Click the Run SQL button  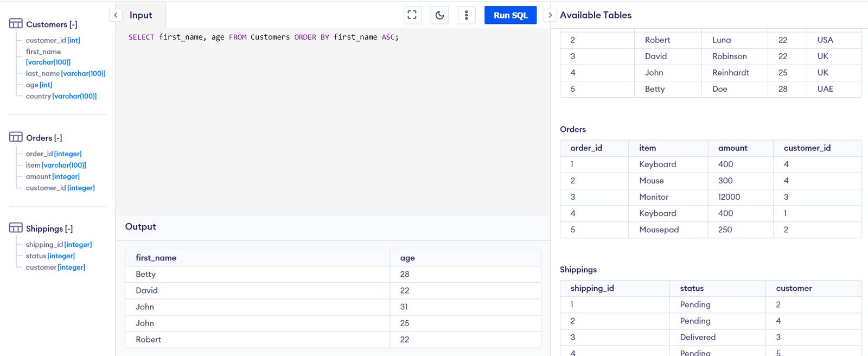(x=510, y=15)
